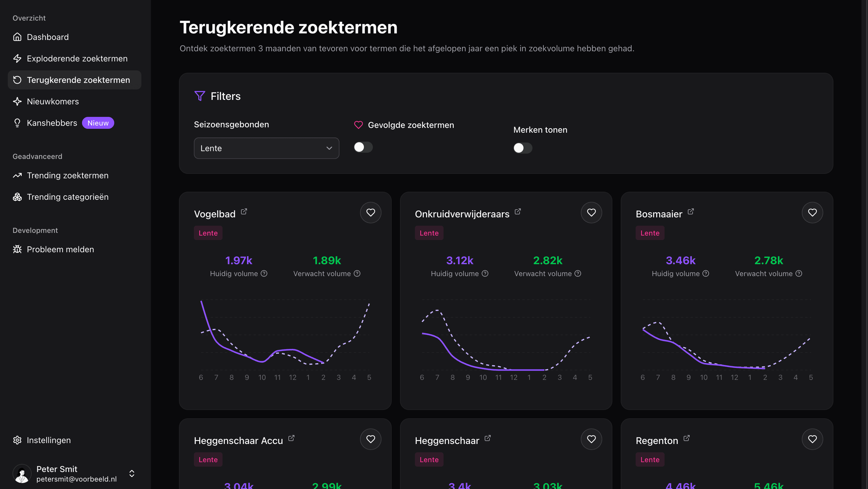Favorite the Vogelbad search term
Image resolution: width=868 pixels, height=489 pixels.
click(x=371, y=213)
